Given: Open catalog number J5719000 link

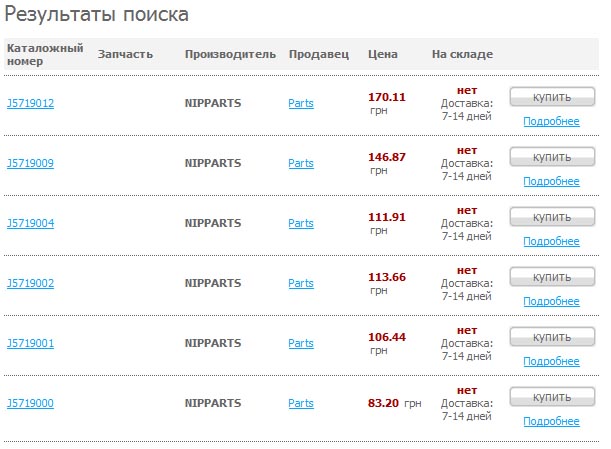Looking at the screenshot, I should 30,403.
